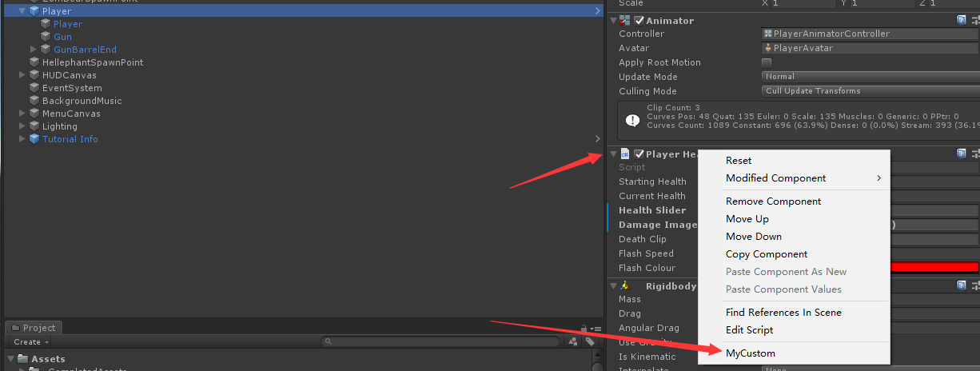The image size is (980, 371).
Task: Click the cube icon beside BackgroundMusic
Action: click(34, 101)
